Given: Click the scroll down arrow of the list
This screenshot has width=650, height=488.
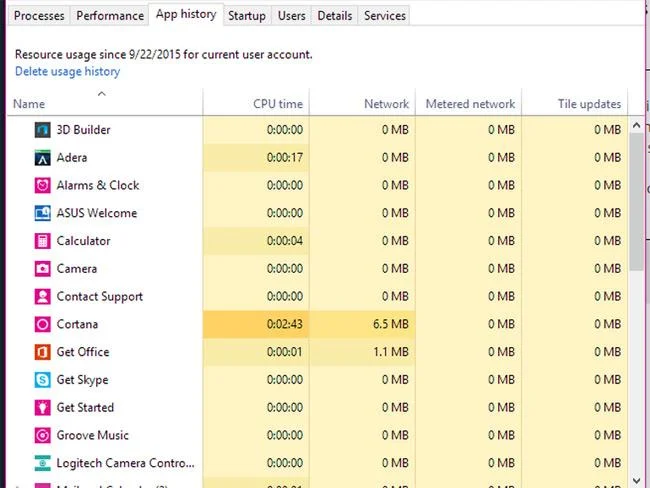Looking at the screenshot, I should pos(636,480).
